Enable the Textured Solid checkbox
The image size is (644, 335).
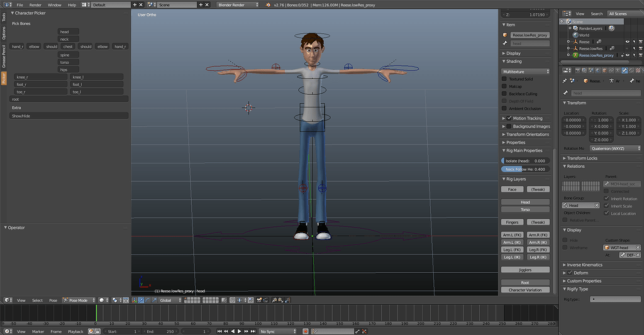[504, 79]
